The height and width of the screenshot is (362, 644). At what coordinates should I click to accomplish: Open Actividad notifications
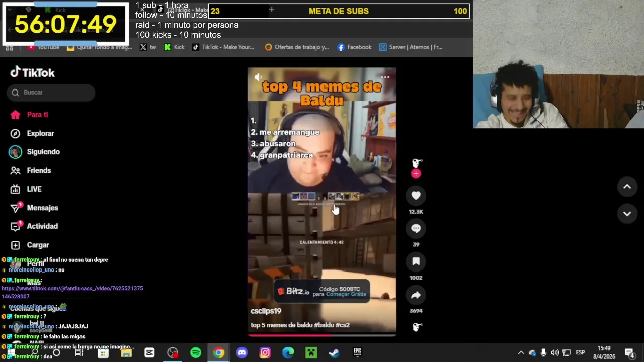[34, 226]
